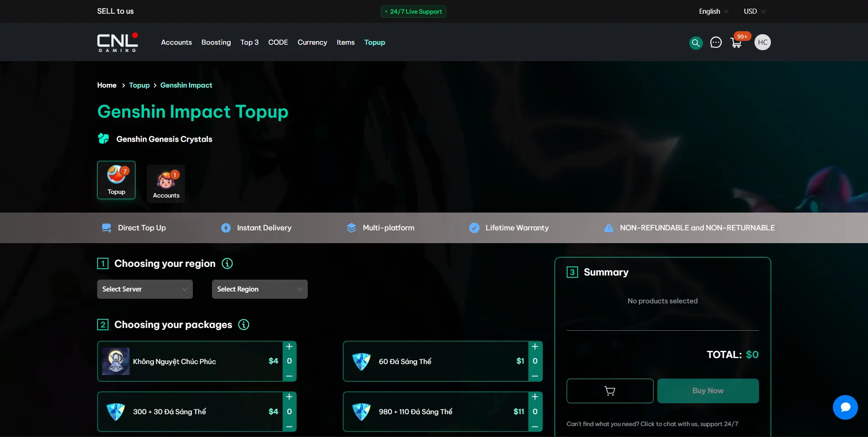
Task: Decrease 980 + 110 Đá Sáng Thế quantity
Action: [x=535, y=427]
